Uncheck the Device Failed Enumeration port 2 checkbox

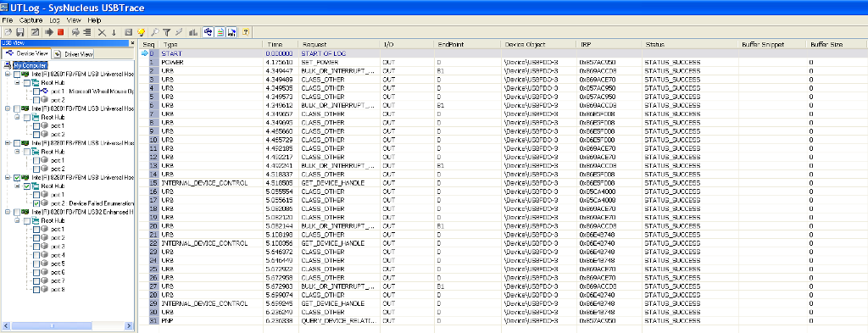click(x=36, y=203)
